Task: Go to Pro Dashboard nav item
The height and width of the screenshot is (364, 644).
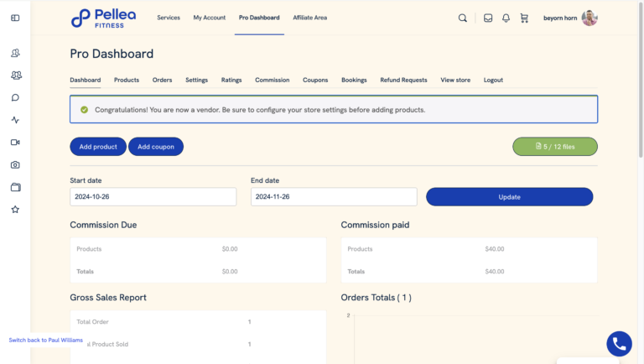Action: tap(259, 18)
